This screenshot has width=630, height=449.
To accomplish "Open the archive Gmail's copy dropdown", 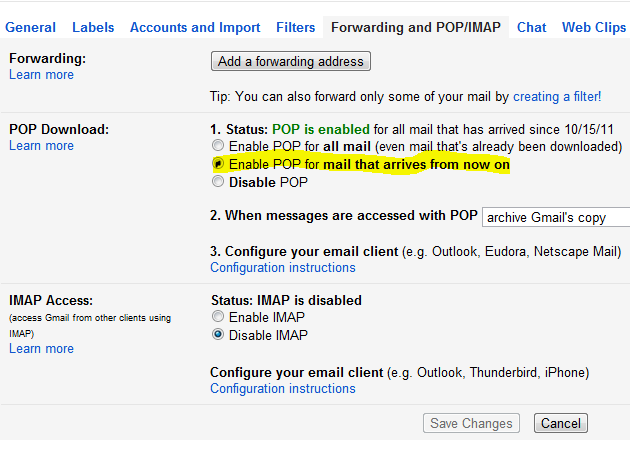I will (556, 216).
